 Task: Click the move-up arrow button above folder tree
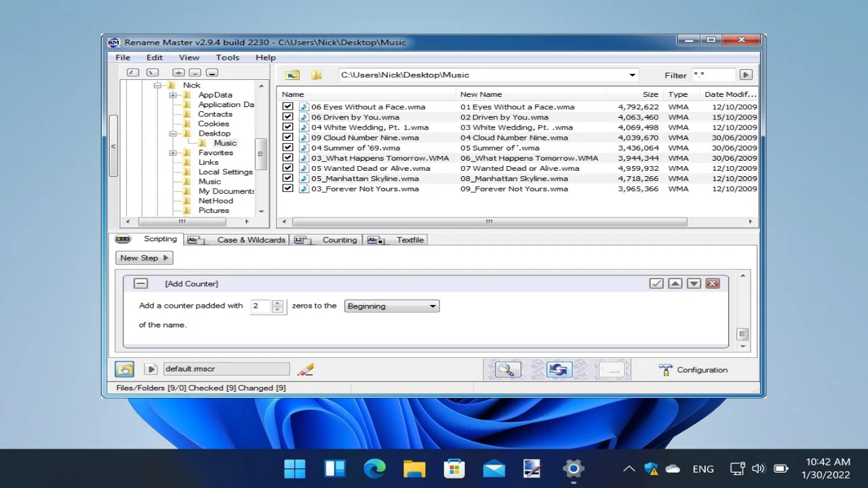(x=134, y=73)
